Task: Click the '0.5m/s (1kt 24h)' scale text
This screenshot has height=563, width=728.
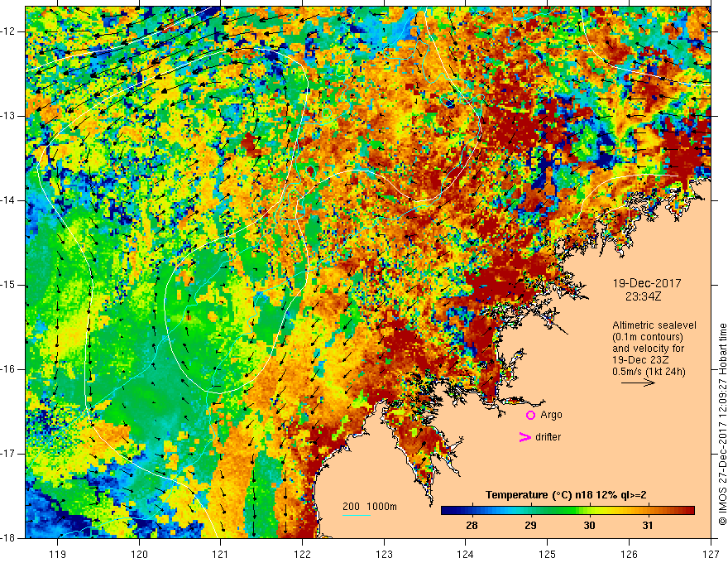Action: click(x=649, y=372)
